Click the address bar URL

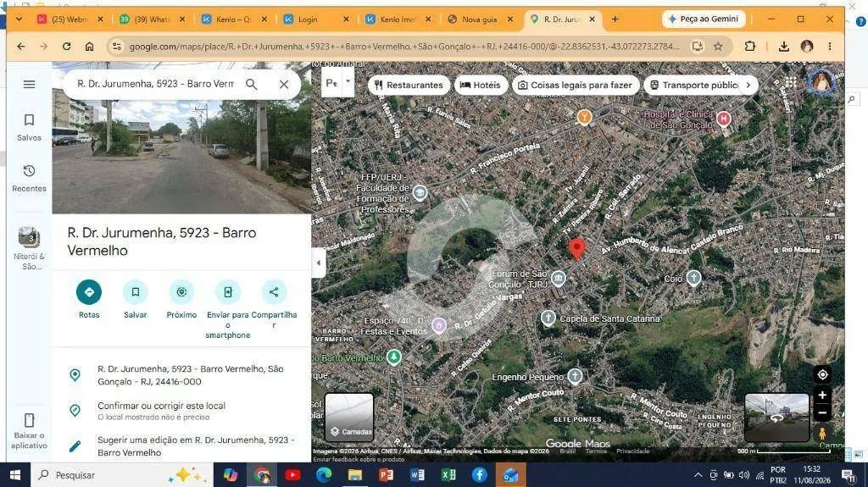(x=404, y=47)
